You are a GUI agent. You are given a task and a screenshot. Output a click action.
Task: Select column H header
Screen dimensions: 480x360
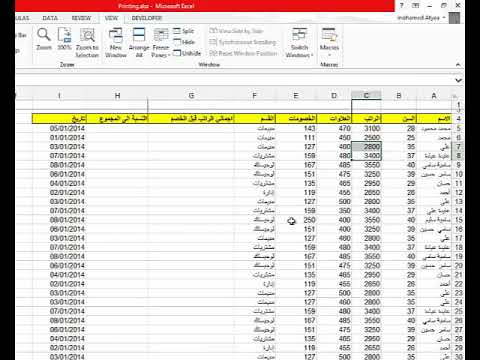pyautogui.click(x=117, y=96)
